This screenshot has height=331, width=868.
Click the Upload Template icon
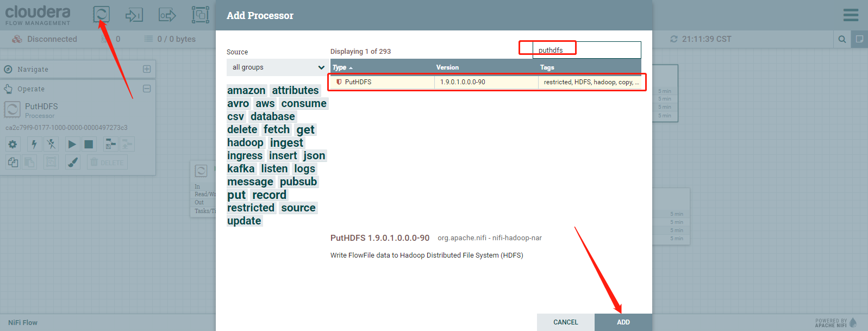pyautogui.click(x=127, y=144)
